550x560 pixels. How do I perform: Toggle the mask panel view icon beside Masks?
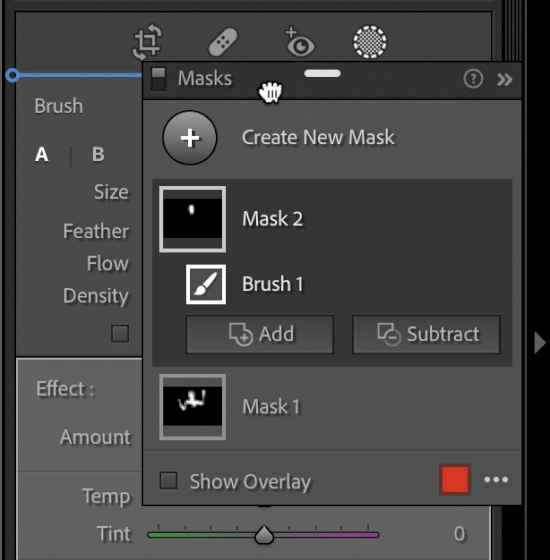pyautogui.click(x=158, y=78)
